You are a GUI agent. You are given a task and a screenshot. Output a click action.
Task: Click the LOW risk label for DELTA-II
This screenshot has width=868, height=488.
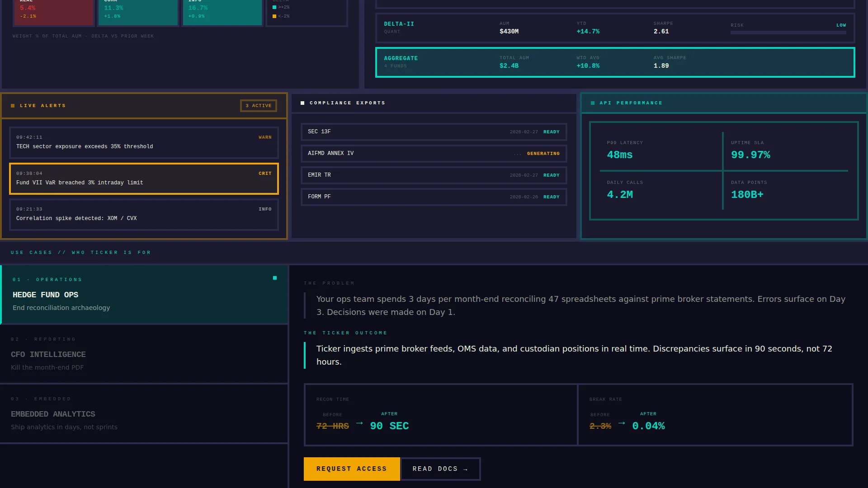841,25
